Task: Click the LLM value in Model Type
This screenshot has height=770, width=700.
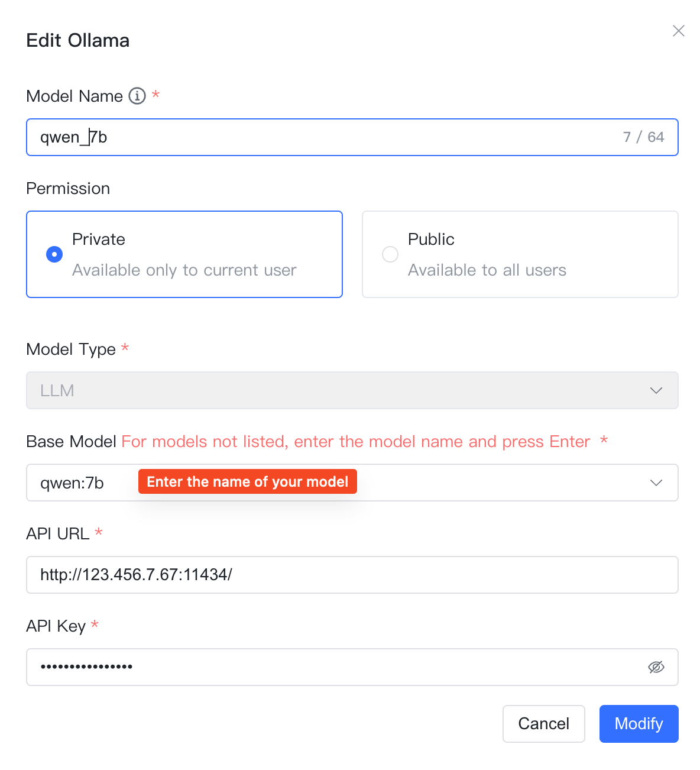Action: coord(57,390)
